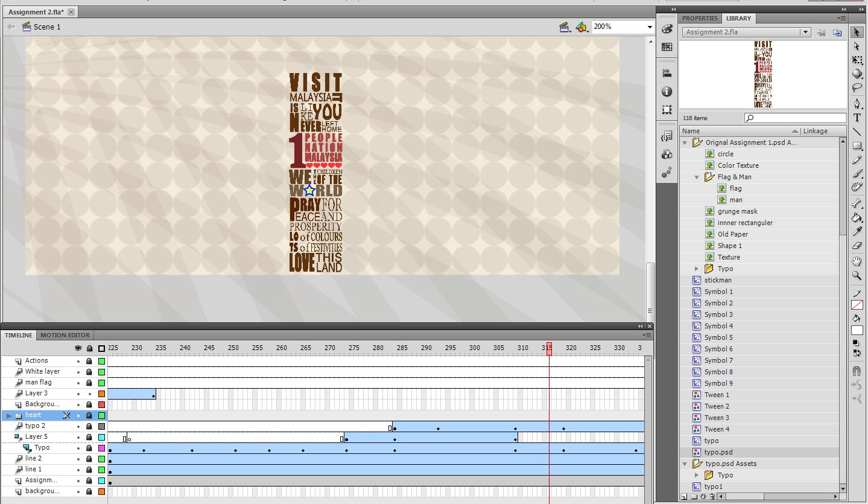This screenshot has width=868, height=504.
Task: Lock Layer 3 in the timeline
Action: click(89, 394)
